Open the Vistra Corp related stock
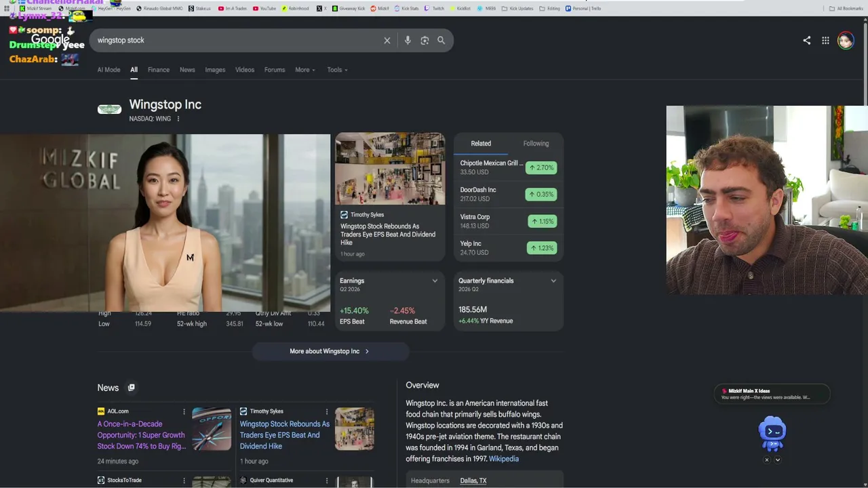 (509, 221)
